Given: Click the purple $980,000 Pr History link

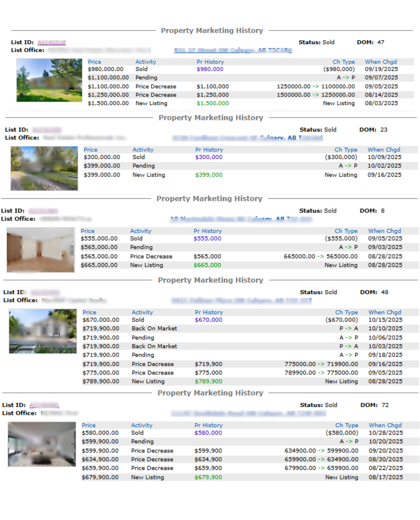Looking at the screenshot, I should (210, 69).
